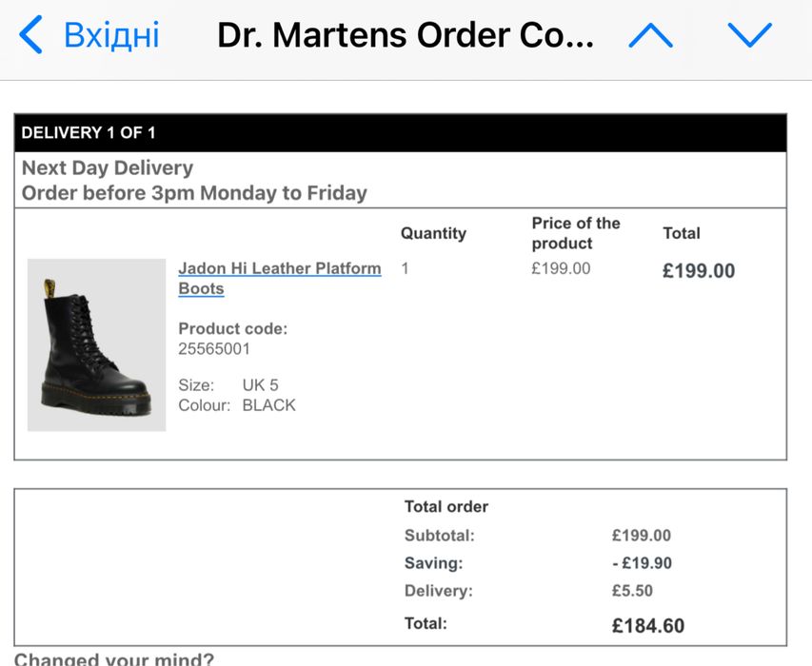Screen dimensions: 812x666
Task: Go back to Вхідні inbox
Action: coord(110,36)
